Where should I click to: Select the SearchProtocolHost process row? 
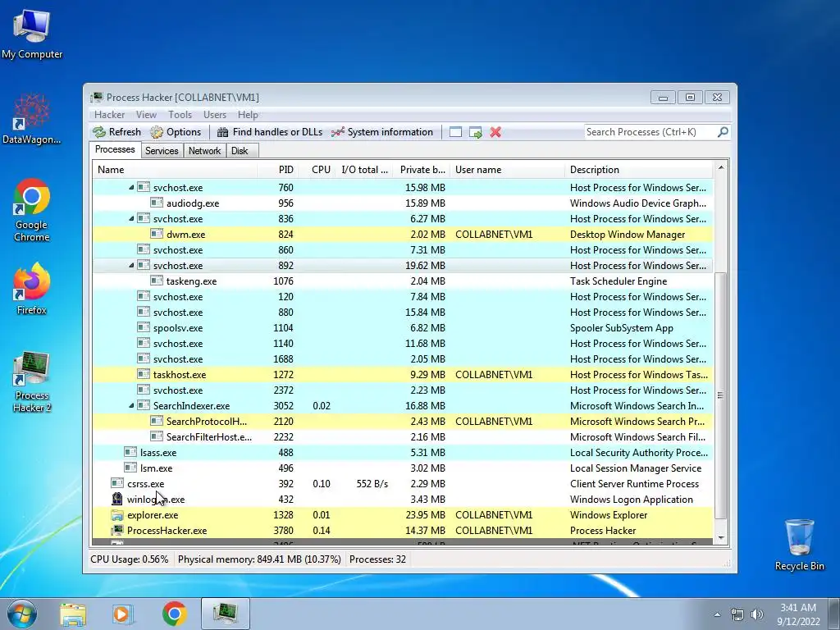[x=403, y=421]
